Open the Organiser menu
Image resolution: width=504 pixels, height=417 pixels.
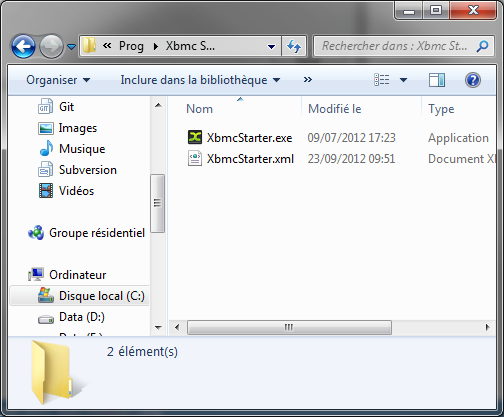pos(58,80)
